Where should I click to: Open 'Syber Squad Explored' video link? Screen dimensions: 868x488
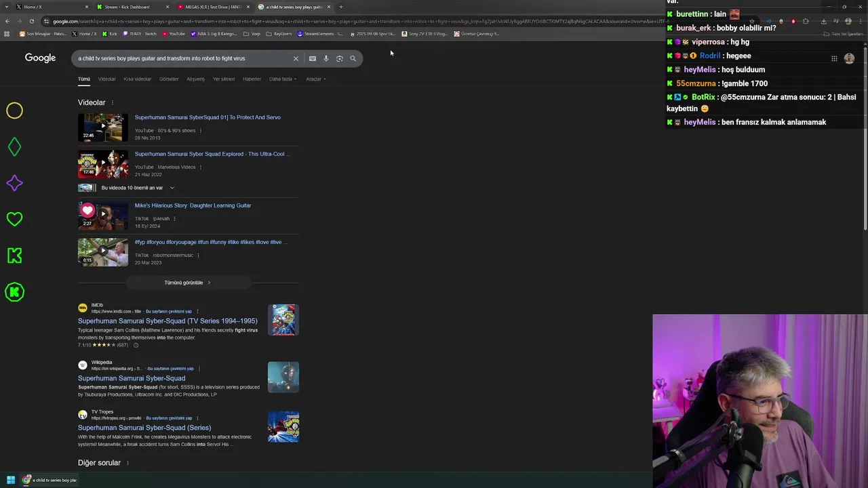coord(212,154)
